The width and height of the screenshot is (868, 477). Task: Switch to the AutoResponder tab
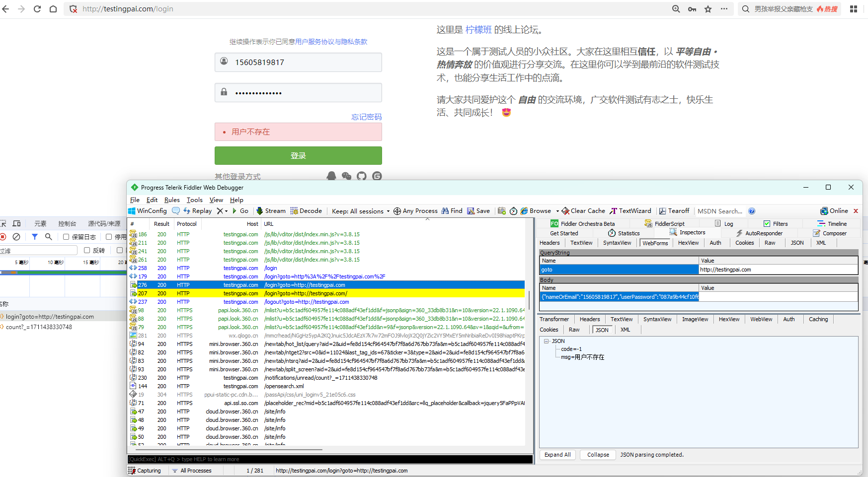pos(759,233)
